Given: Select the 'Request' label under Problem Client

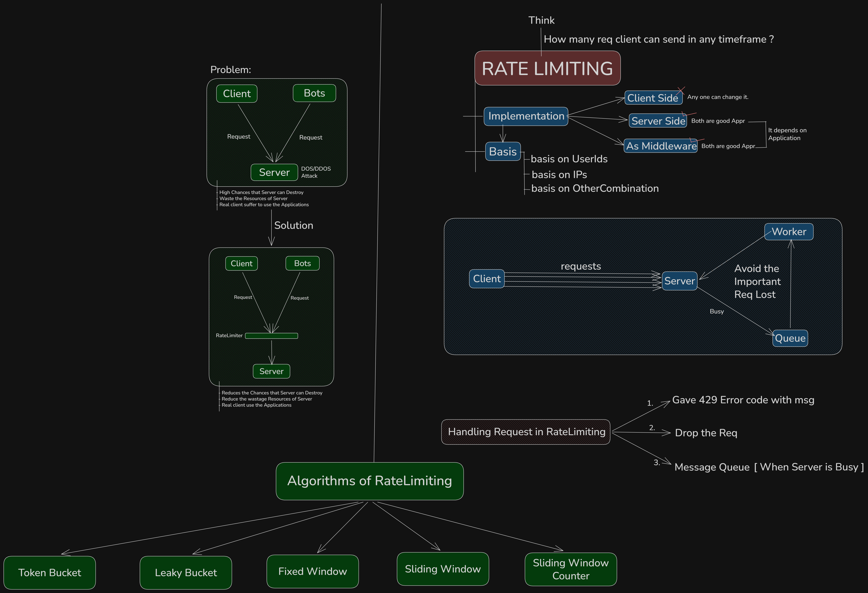Looking at the screenshot, I should 239,137.
